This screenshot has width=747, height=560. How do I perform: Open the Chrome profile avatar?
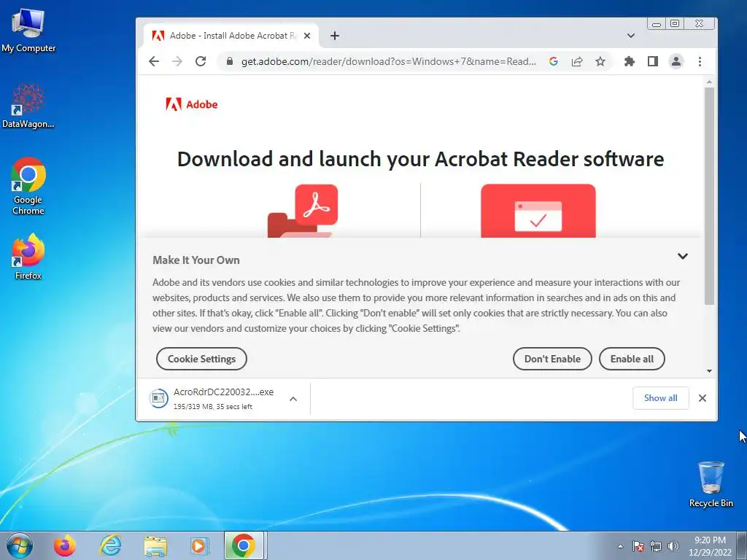tap(676, 61)
